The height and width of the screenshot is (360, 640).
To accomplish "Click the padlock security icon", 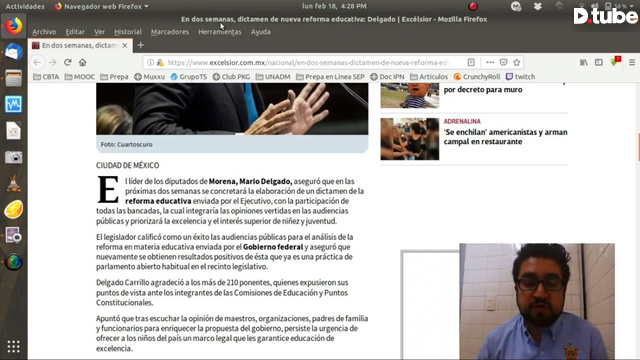I will click(160, 62).
